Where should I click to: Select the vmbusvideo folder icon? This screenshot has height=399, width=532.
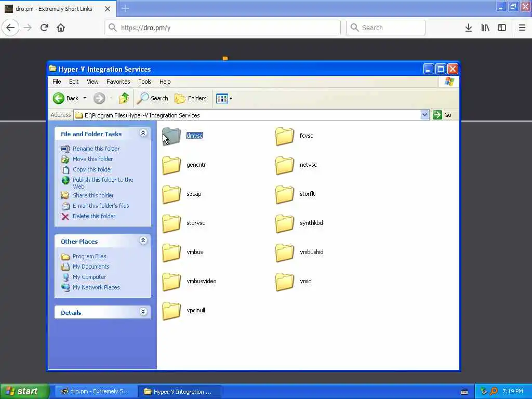[171, 282]
